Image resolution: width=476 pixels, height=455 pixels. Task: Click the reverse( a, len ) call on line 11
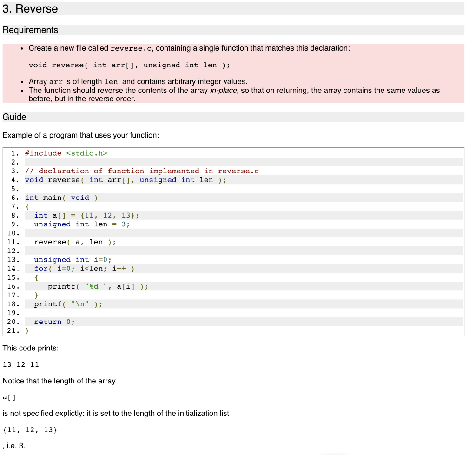(74, 242)
